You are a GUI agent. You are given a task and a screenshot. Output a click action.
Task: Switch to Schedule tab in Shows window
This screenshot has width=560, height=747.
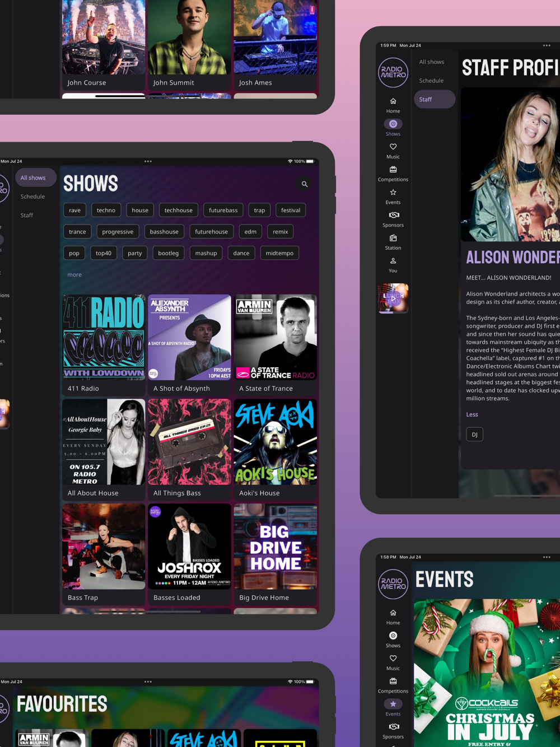(x=32, y=197)
